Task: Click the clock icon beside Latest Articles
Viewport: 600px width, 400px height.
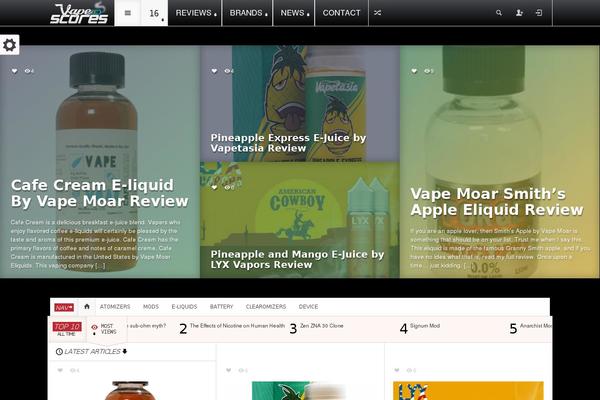Action: pyautogui.click(x=59, y=351)
